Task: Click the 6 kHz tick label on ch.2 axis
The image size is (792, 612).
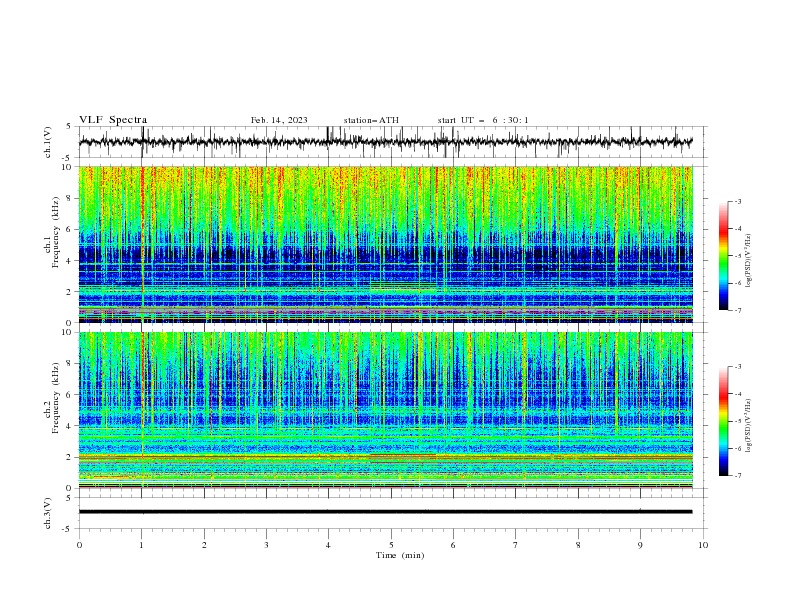Action: [x=70, y=395]
